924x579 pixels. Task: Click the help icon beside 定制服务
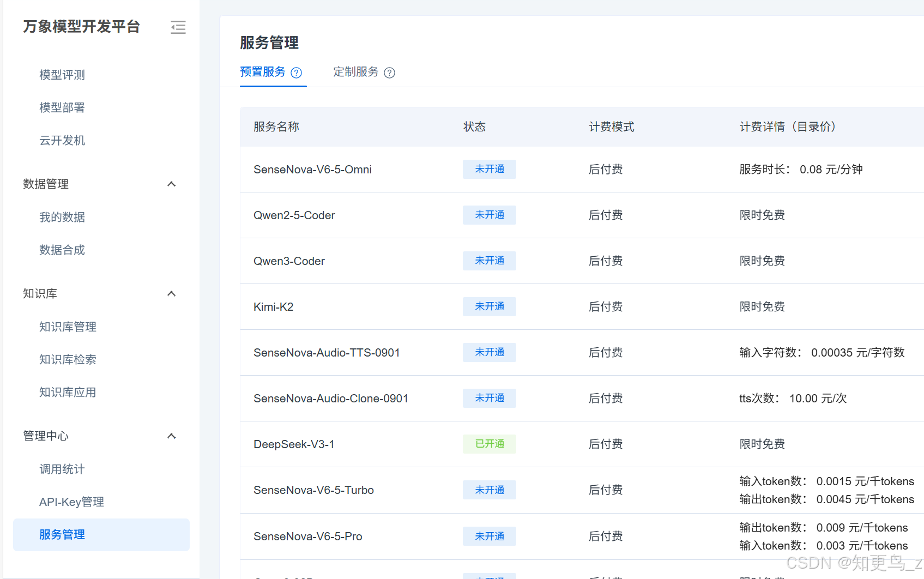click(389, 73)
